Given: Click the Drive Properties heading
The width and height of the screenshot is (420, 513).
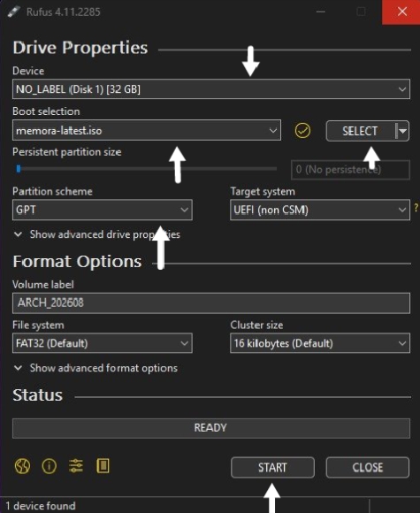Looking at the screenshot, I should click(x=80, y=48).
